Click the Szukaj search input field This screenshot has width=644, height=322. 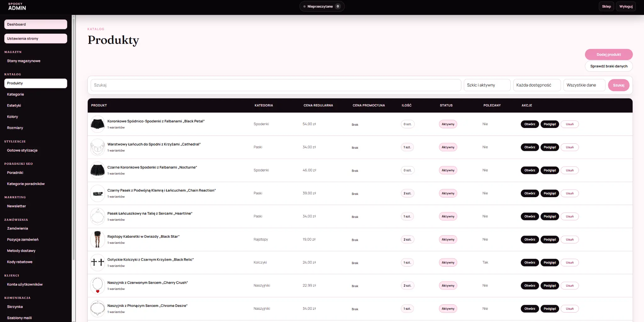276,85
